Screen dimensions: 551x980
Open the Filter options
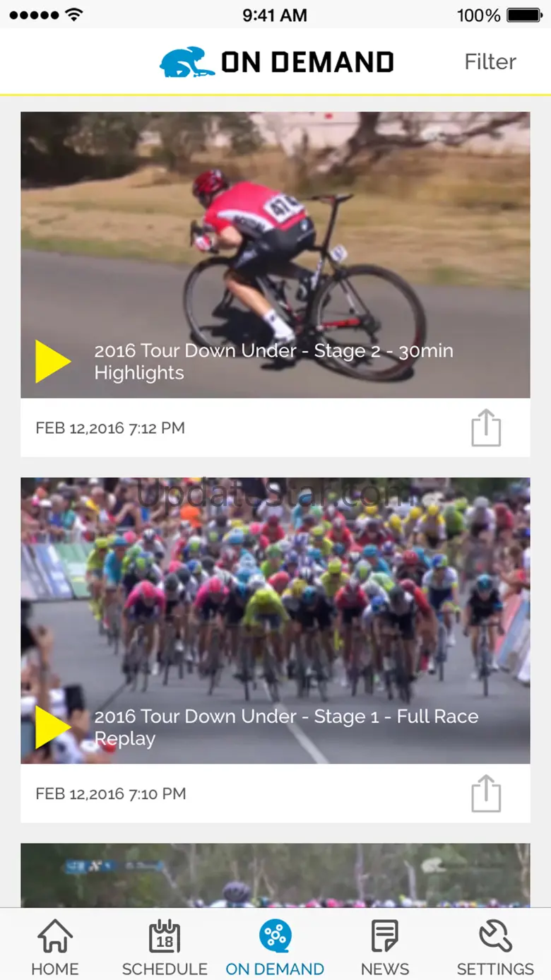[490, 62]
